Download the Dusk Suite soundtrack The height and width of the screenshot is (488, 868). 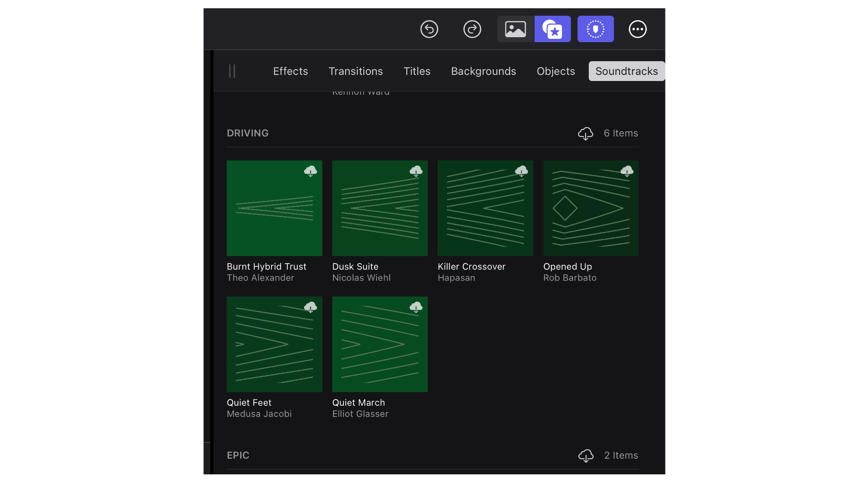pyautogui.click(x=416, y=171)
